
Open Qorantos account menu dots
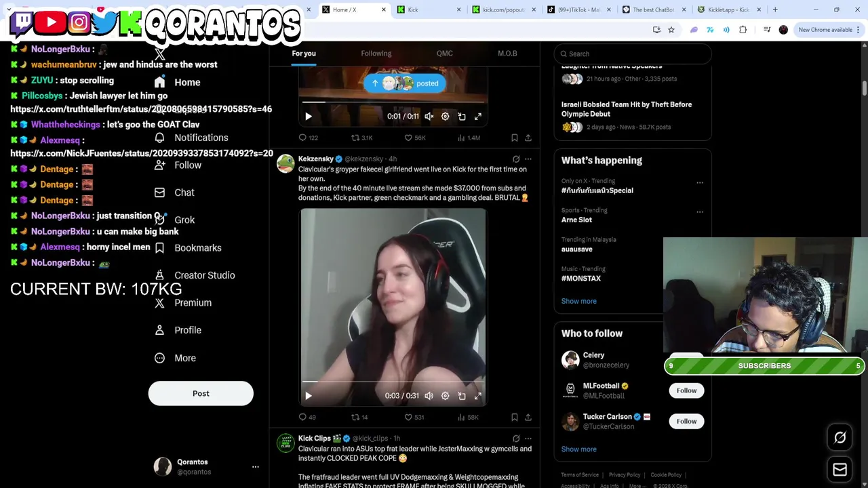tap(256, 467)
